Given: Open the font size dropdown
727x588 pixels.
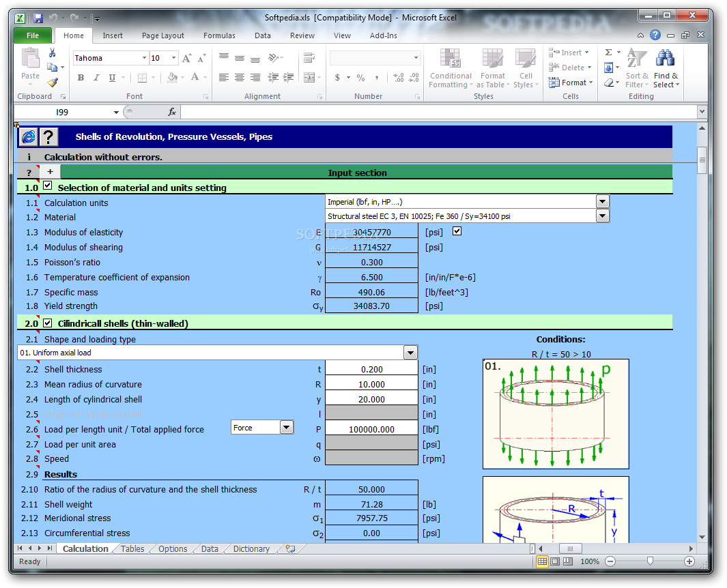Looking at the screenshot, I should 173,58.
